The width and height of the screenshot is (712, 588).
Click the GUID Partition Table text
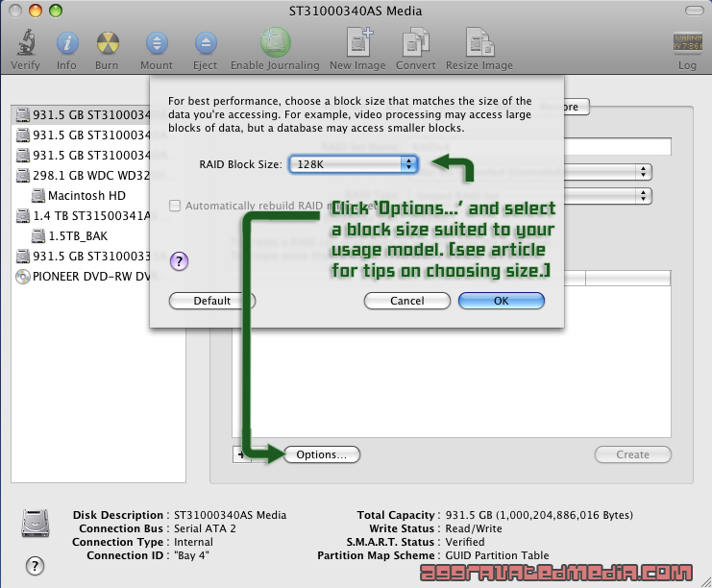tap(497, 555)
